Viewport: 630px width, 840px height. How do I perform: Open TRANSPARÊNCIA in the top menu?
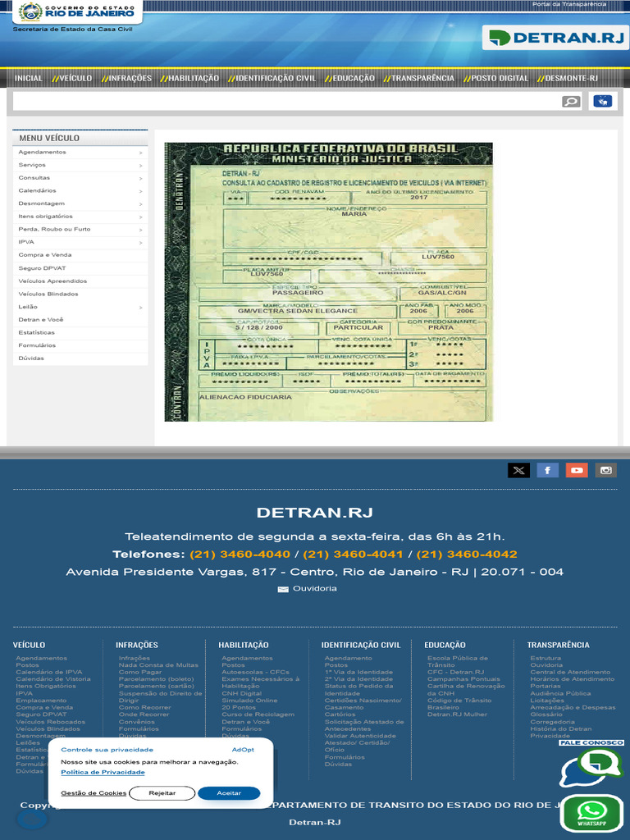419,78
